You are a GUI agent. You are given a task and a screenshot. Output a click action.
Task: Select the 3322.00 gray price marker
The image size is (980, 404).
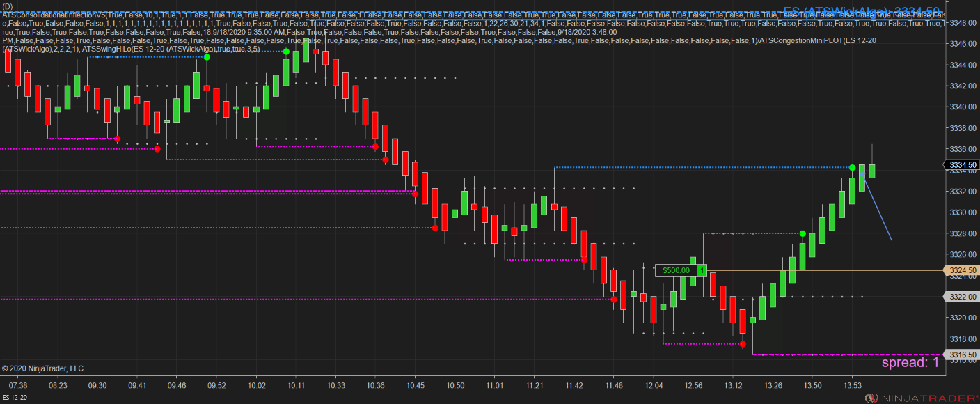click(961, 297)
